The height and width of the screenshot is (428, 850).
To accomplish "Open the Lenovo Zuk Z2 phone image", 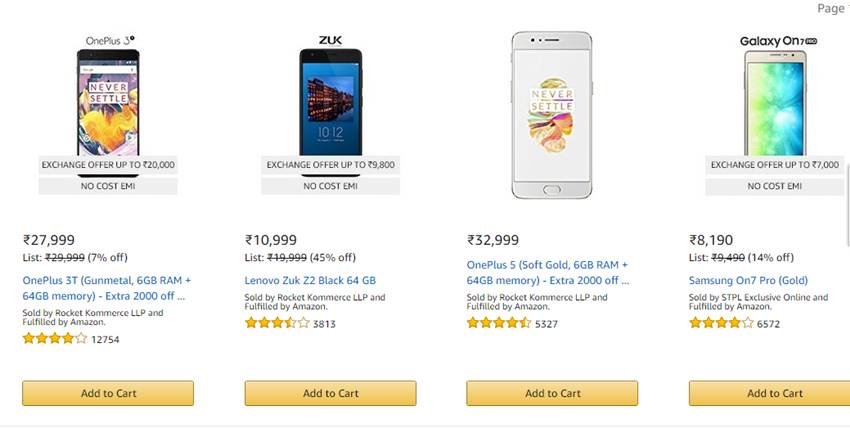I will point(330,100).
